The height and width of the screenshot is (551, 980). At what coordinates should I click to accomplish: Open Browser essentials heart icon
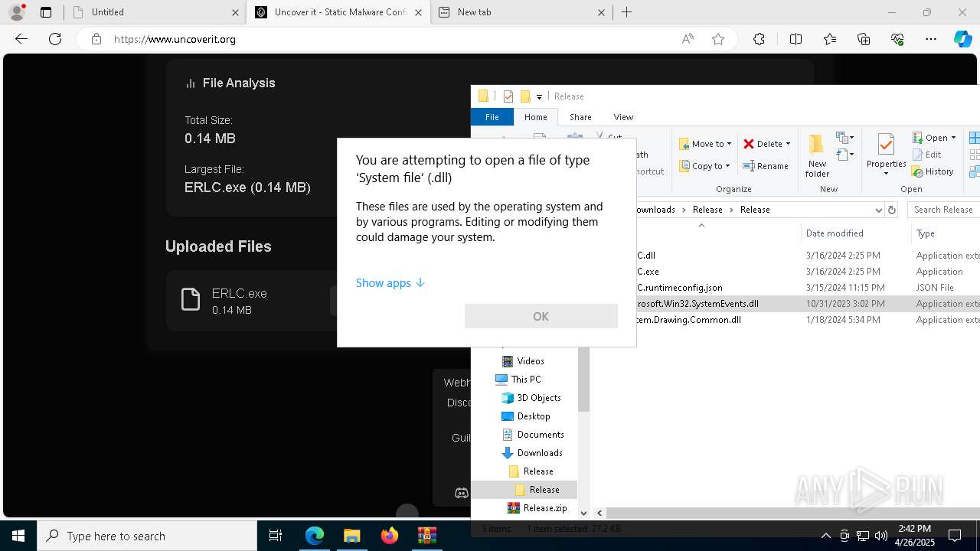(897, 39)
